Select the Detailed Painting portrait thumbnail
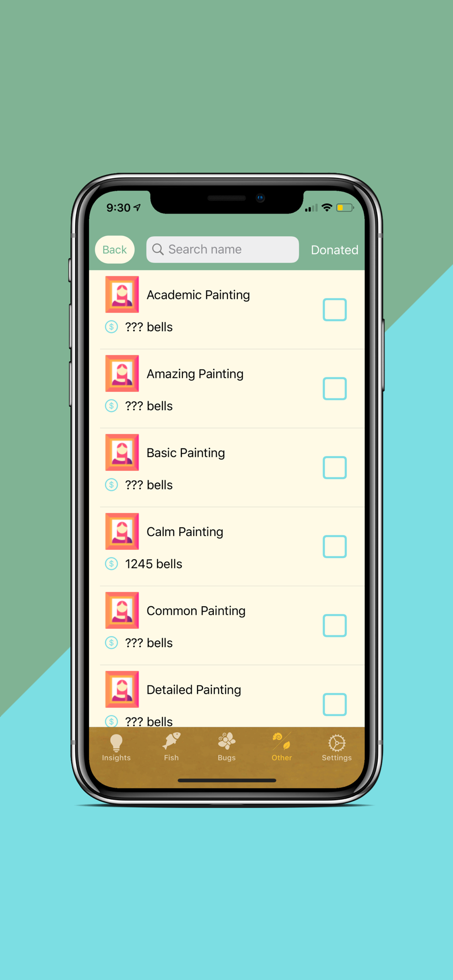The image size is (453, 980). tap(122, 689)
